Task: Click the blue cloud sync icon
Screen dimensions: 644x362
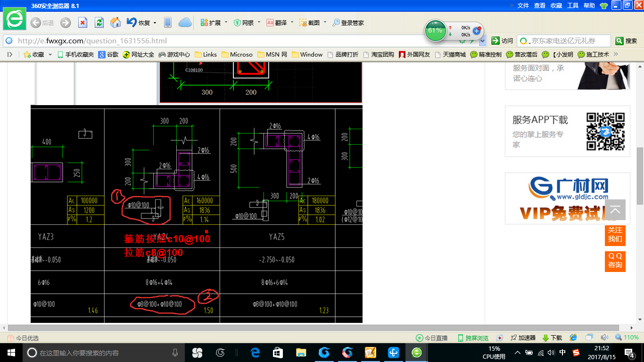Action: [x=185, y=23]
